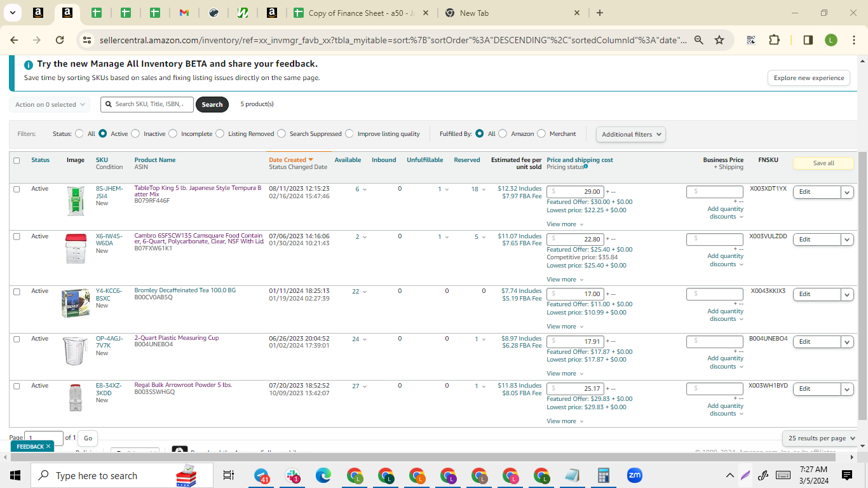868x488 pixels.
Task: Open Task View on the taskbar
Action: point(229,475)
